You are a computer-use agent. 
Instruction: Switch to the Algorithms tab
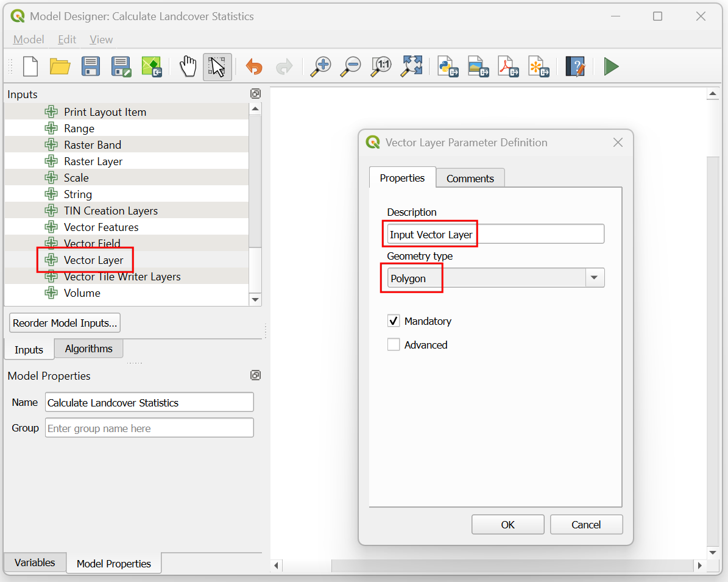(x=88, y=349)
